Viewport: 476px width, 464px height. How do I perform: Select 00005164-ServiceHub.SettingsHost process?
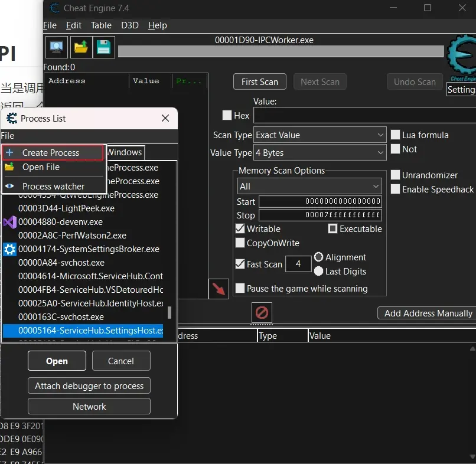click(x=83, y=331)
